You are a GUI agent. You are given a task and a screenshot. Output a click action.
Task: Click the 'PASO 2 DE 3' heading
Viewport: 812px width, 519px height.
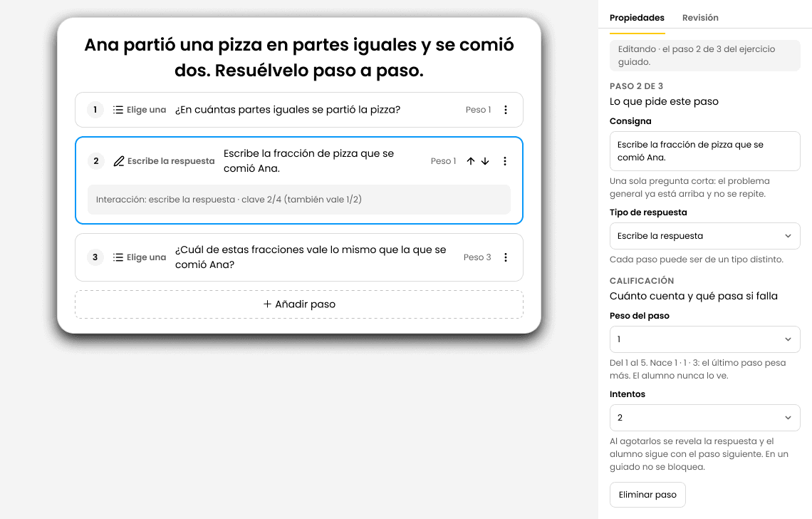point(637,86)
